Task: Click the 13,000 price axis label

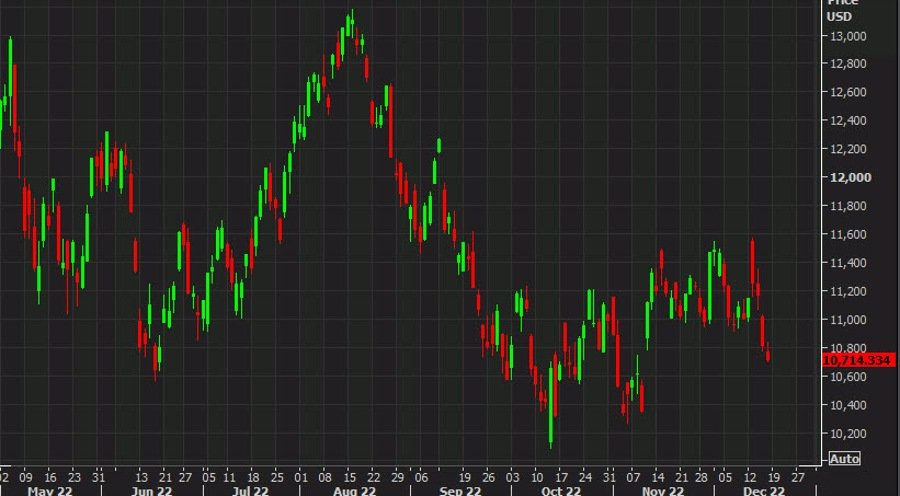Action: (848, 36)
